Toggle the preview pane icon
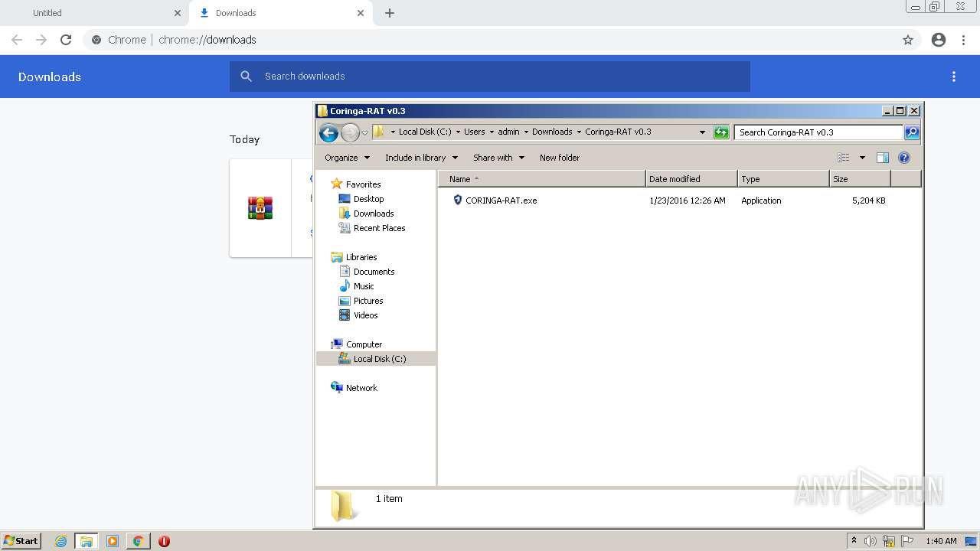Screen dimensions: 980x551 coord(883,158)
